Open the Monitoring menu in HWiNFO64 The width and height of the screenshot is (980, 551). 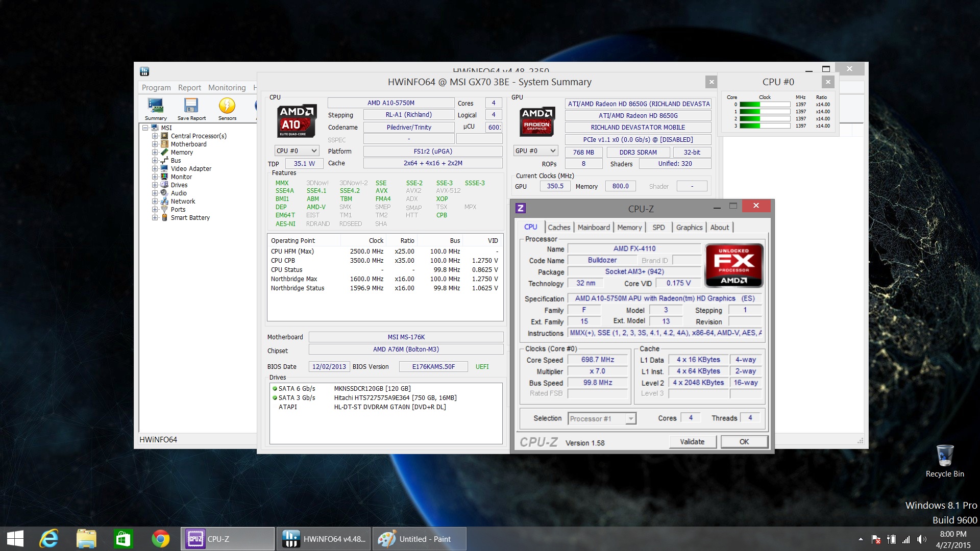[227, 88]
